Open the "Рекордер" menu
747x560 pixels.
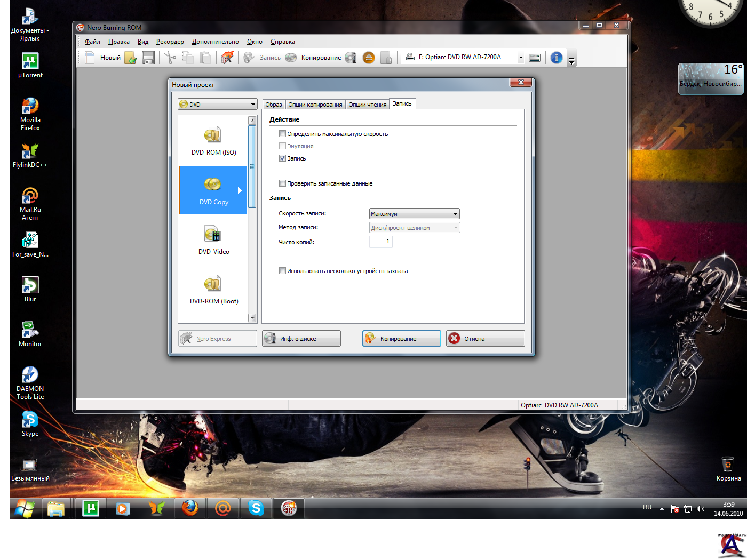click(170, 42)
